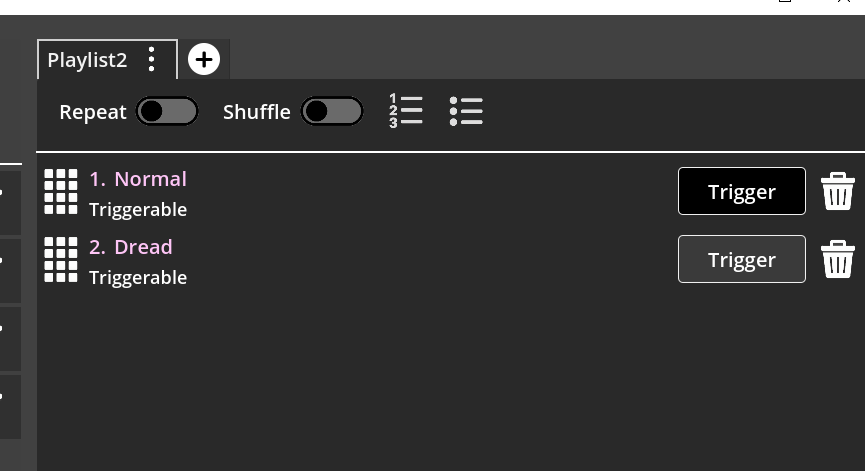Click the grid handle icon beside Dread
Viewport: 865px width, 471px height.
point(61,259)
